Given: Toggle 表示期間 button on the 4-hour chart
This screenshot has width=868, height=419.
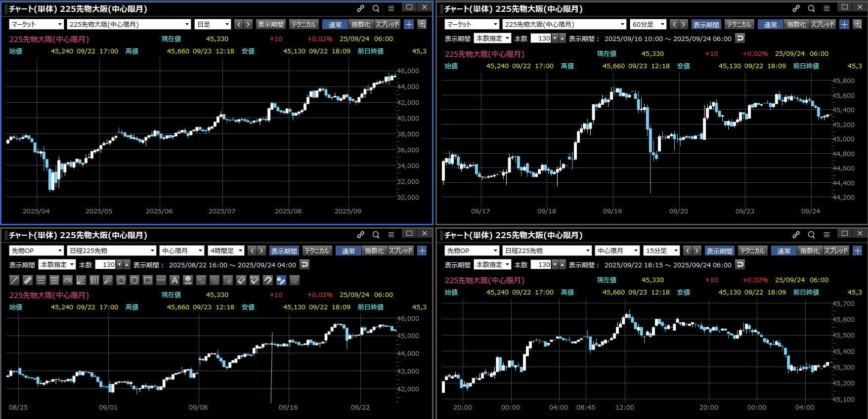Looking at the screenshot, I should [284, 251].
